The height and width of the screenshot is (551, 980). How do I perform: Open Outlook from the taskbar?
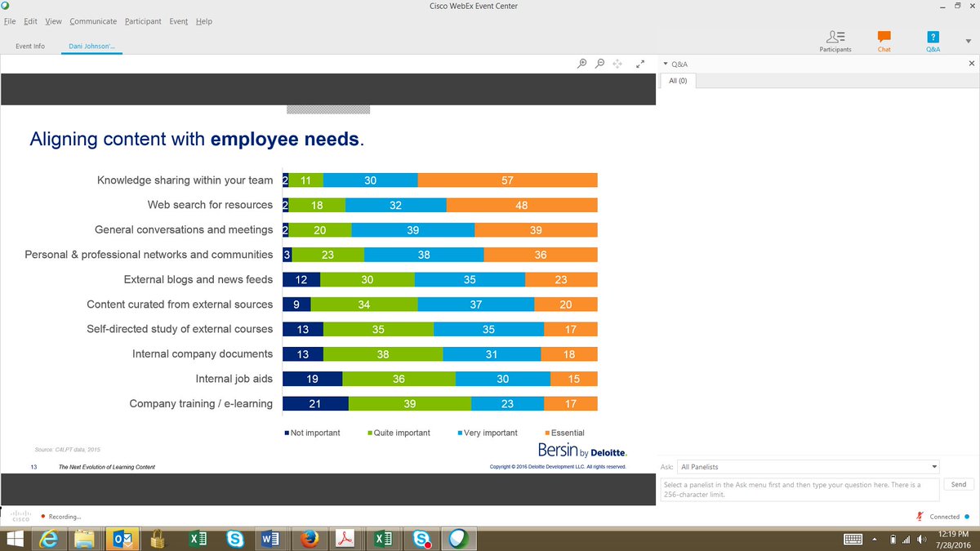[x=122, y=539]
